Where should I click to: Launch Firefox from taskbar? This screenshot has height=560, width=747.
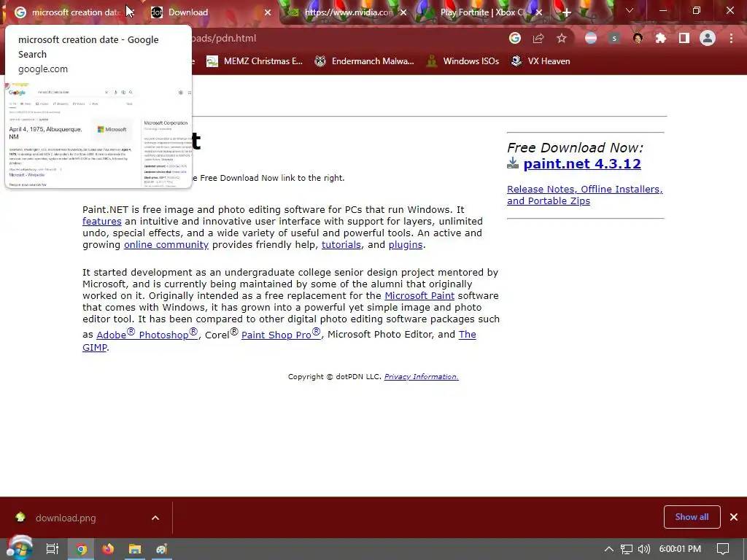click(x=108, y=549)
